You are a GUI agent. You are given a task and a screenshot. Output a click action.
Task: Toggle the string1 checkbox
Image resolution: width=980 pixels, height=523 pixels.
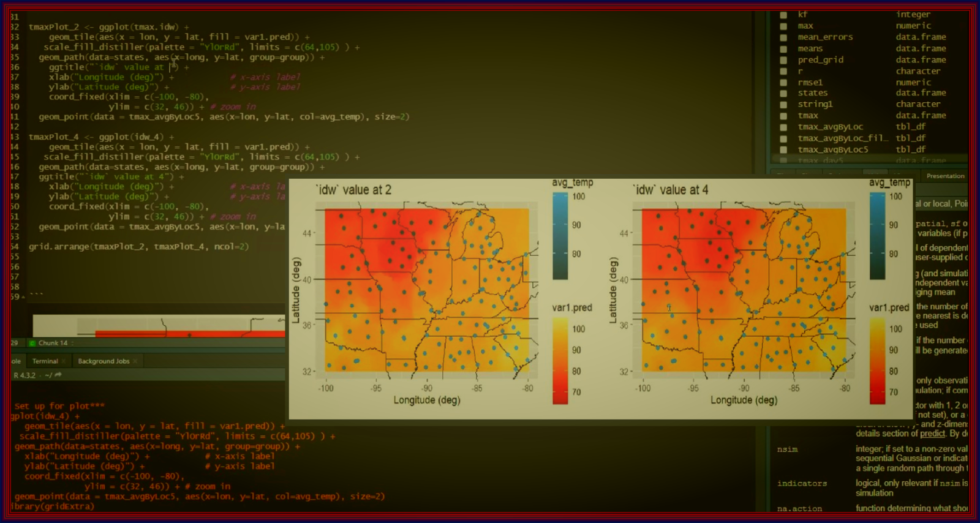pyautogui.click(x=783, y=105)
